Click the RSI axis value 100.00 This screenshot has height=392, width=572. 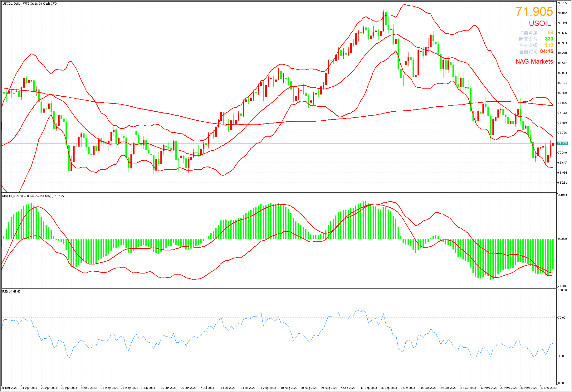click(x=563, y=290)
